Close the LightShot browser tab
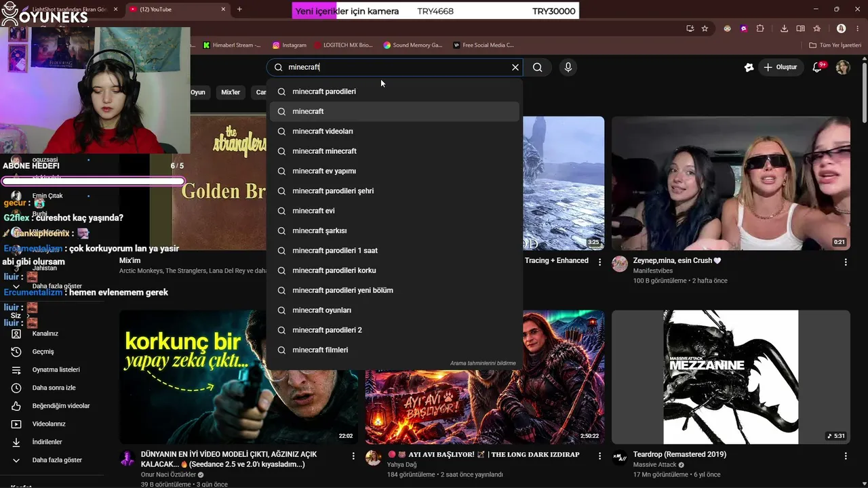868x488 pixels. point(115,9)
